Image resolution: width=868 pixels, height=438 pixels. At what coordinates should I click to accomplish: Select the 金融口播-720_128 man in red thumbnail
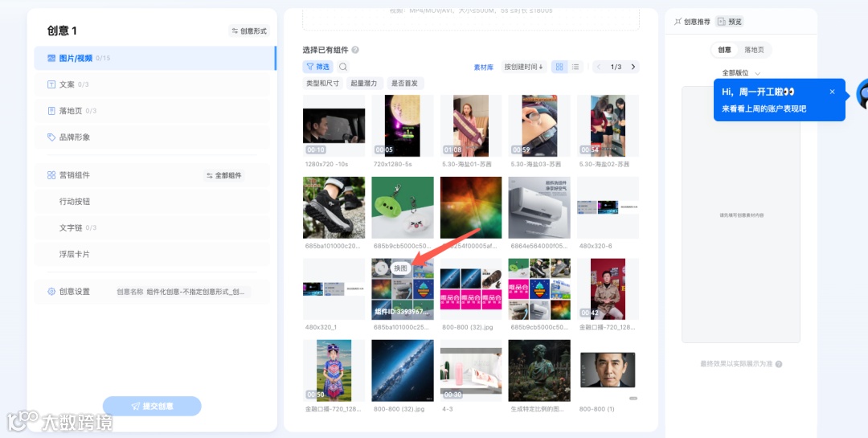coord(608,289)
